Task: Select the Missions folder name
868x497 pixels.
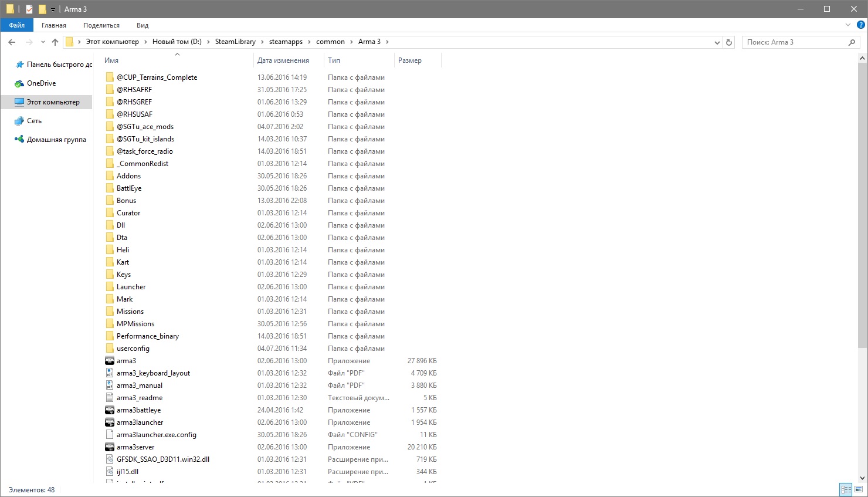Action: 130,312
